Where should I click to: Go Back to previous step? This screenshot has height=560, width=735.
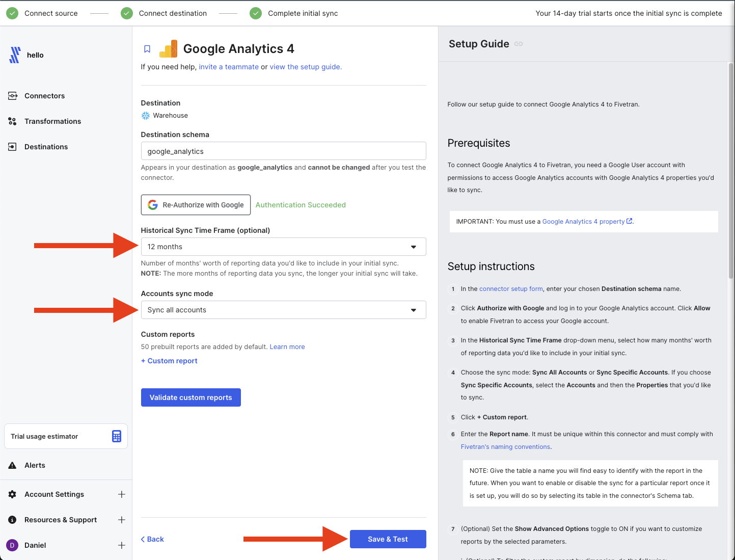(152, 539)
